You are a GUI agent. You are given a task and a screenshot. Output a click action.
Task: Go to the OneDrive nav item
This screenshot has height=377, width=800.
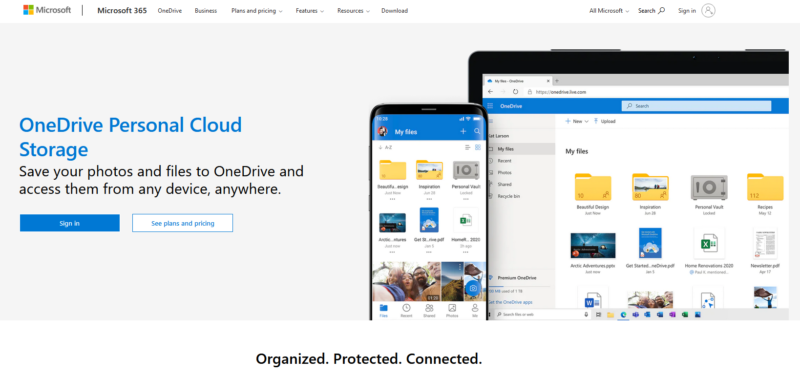pyautogui.click(x=169, y=11)
